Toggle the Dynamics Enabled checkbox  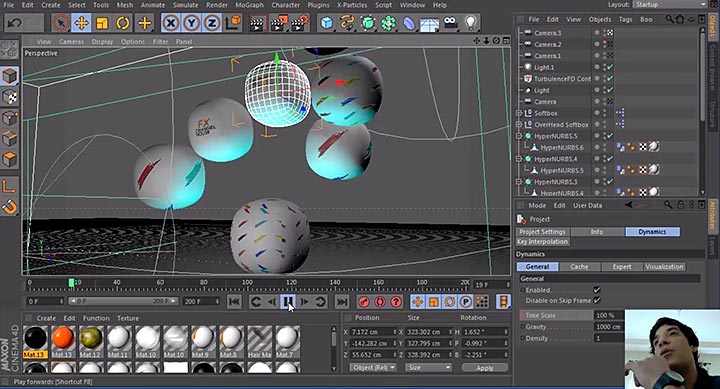(596, 290)
